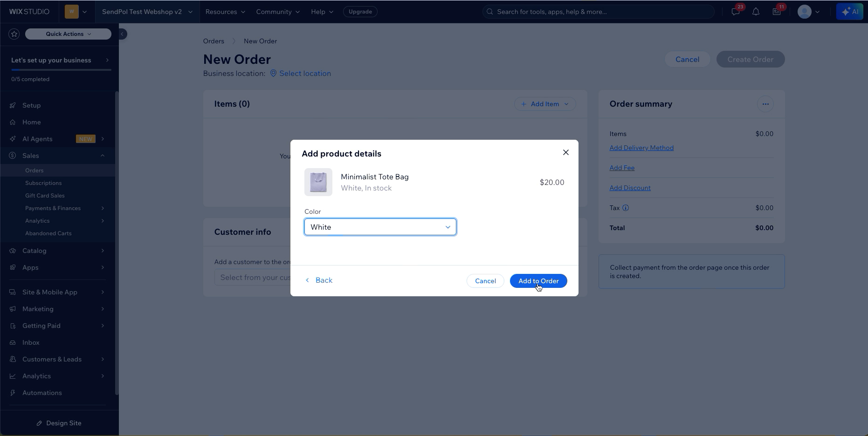Click the favorites star icon in sidebar
The image size is (868, 436).
pyautogui.click(x=14, y=34)
